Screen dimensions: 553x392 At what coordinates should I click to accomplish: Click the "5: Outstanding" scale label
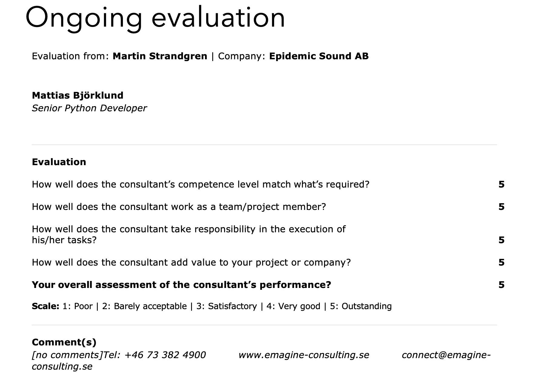(361, 306)
